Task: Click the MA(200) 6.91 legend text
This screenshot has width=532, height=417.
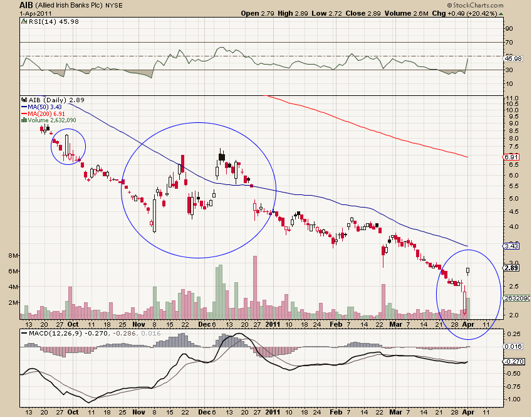Action: 46,113
